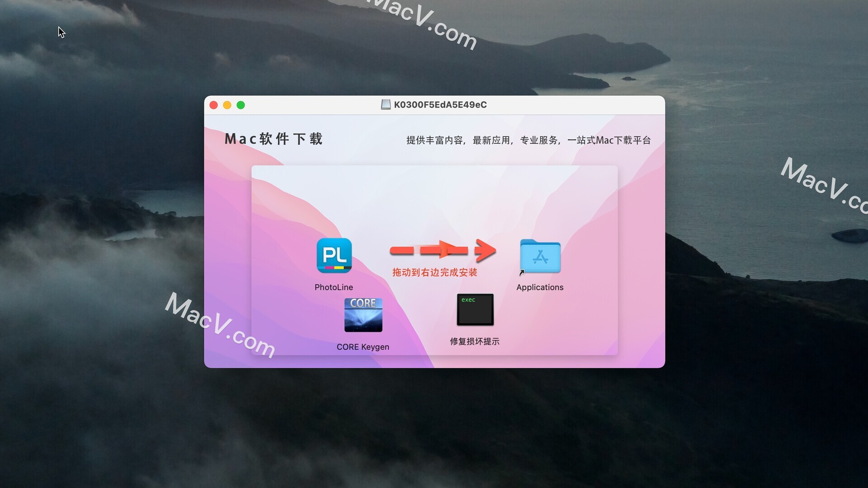The width and height of the screenshot is (868, 488).
Task: Click the yellow minimize window button
Action: (227, 105)
